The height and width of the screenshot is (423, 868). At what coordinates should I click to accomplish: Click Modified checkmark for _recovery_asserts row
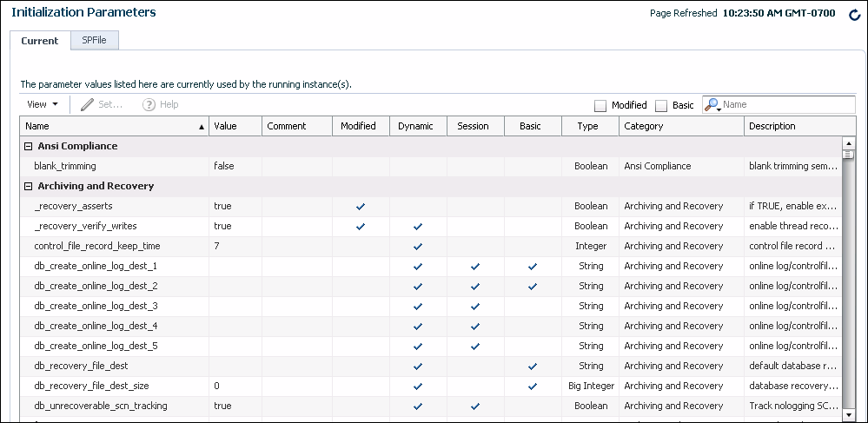coord(361,207)
